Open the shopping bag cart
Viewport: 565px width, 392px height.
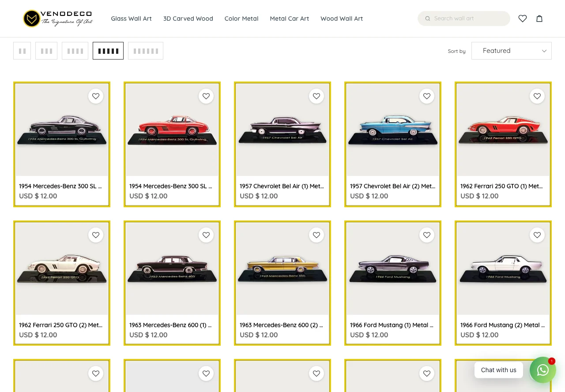pos(539,19)
